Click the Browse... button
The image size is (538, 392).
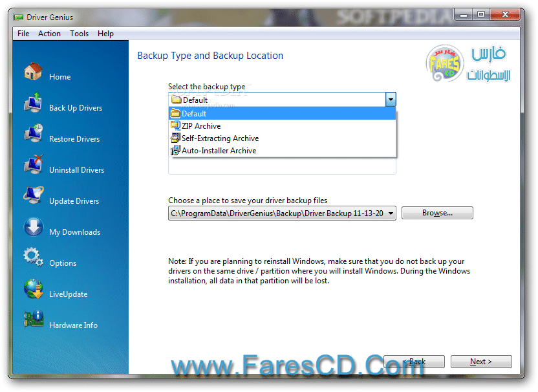[437, 213]
